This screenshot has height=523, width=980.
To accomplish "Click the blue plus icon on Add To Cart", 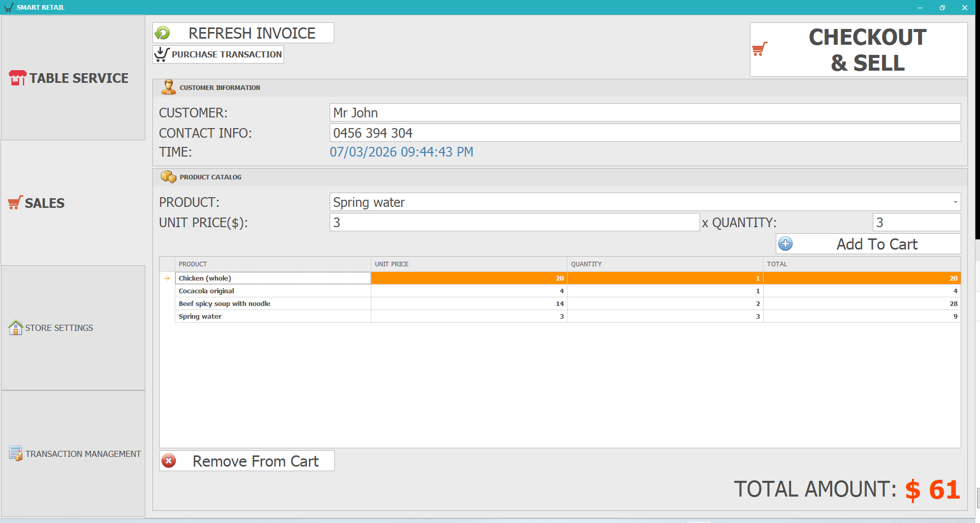I will tap(785, 243).
